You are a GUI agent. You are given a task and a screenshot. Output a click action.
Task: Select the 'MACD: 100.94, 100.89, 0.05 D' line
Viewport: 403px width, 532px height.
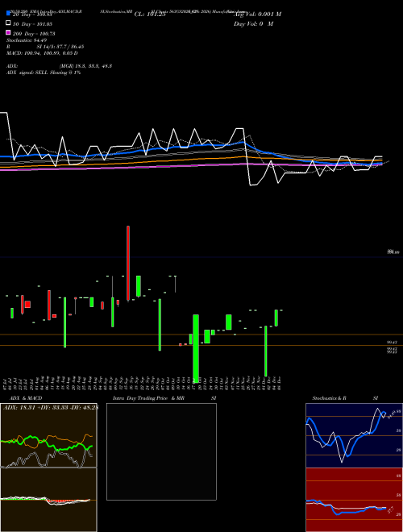click(42, 53)
